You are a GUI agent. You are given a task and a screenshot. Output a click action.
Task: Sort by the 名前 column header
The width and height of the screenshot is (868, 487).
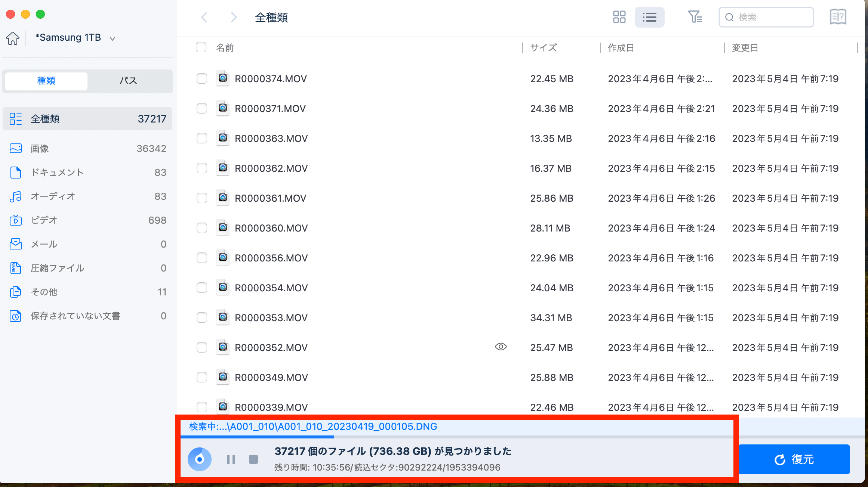coord(225,48)
